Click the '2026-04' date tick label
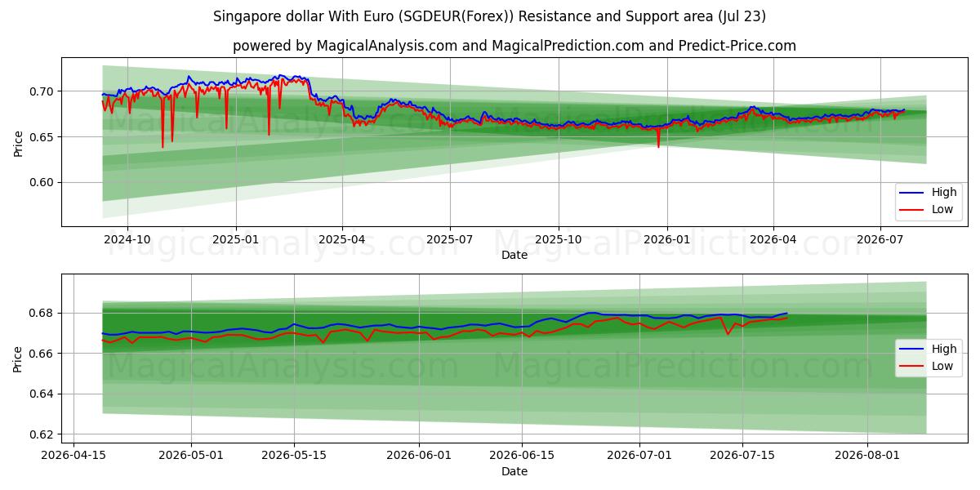980x490 pixels. [x=773, y=239]
